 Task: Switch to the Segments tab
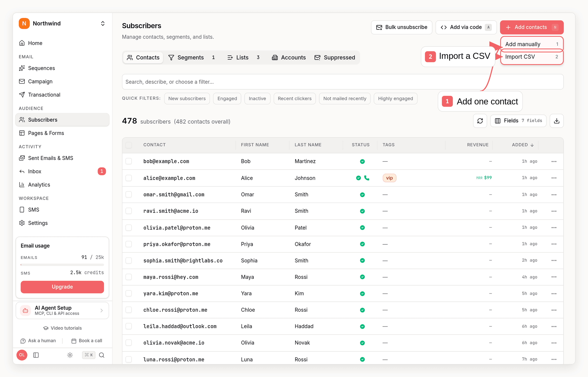point(192,58)
